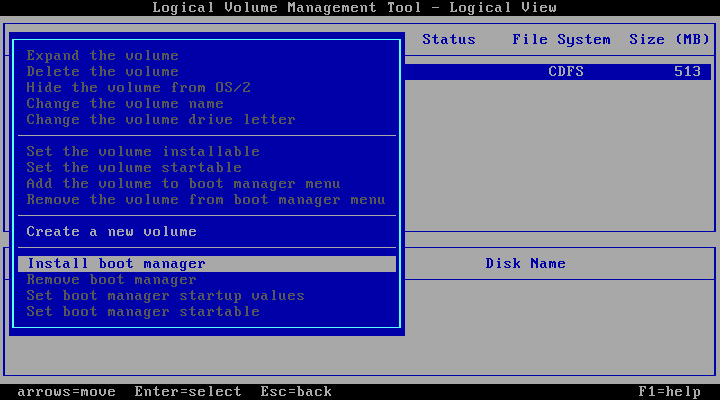720x400 pixels.
Task: Click the Status column header
Action: point(449,39)
